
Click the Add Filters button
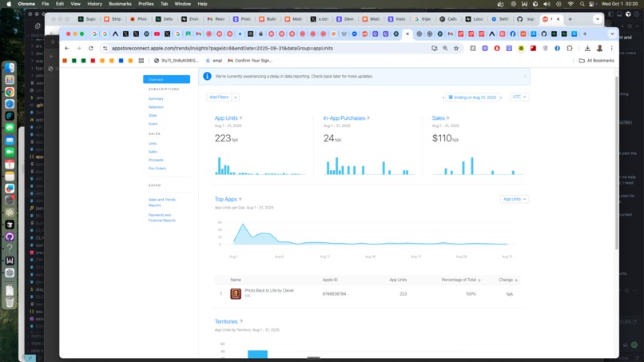219,97
